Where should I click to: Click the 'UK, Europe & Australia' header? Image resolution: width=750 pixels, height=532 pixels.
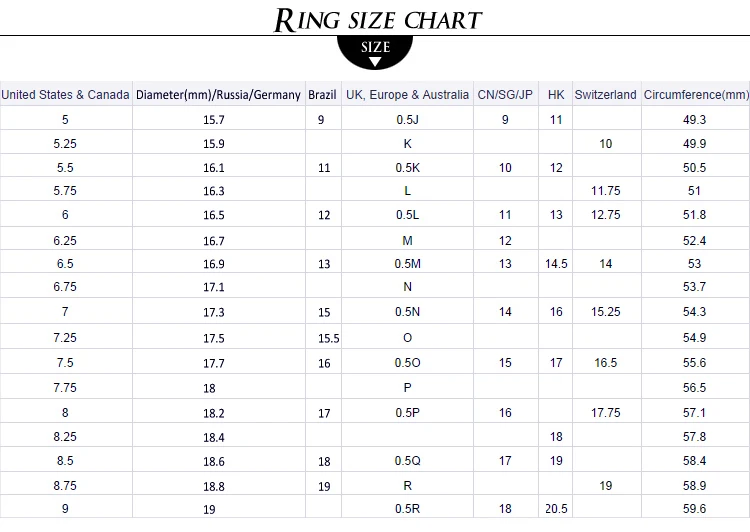[x=408, y=95]
